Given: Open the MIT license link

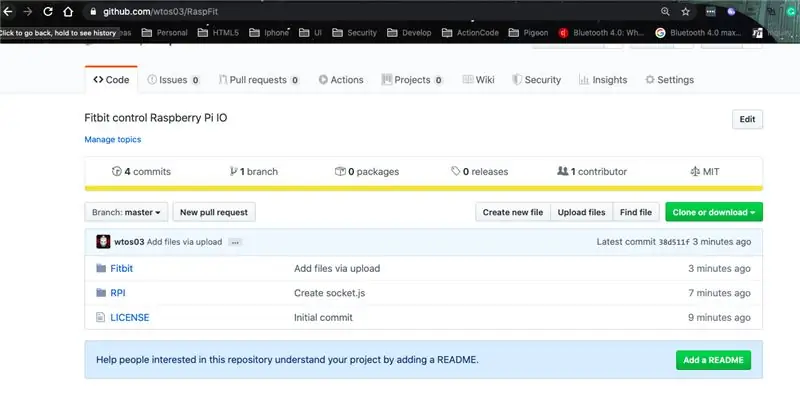Looking at the screenshot, I should [x=705, y=171].
